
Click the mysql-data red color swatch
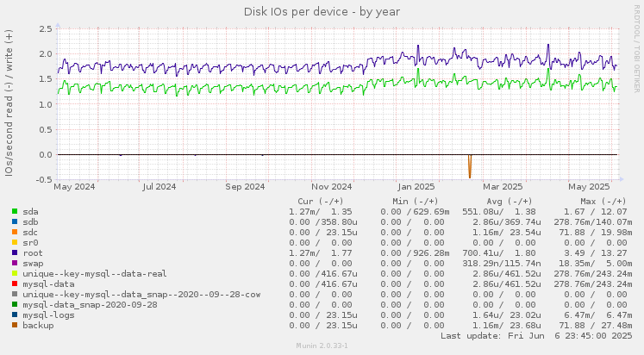(x=15, y=283)
